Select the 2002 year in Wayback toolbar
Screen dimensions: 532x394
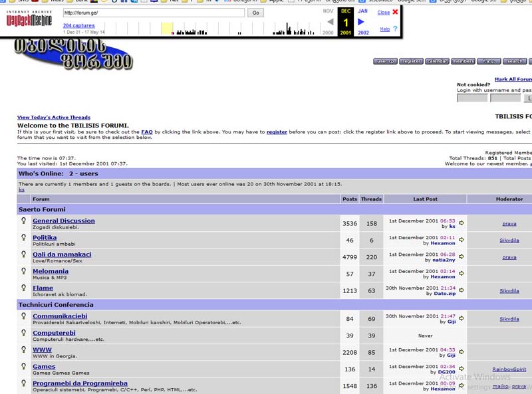click(x=363, y=33)
